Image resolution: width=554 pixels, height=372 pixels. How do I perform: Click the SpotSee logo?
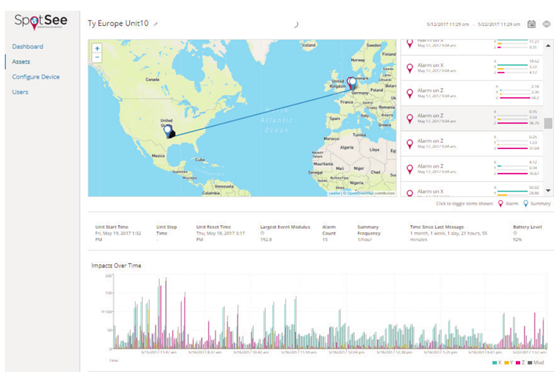coord(41,21)
